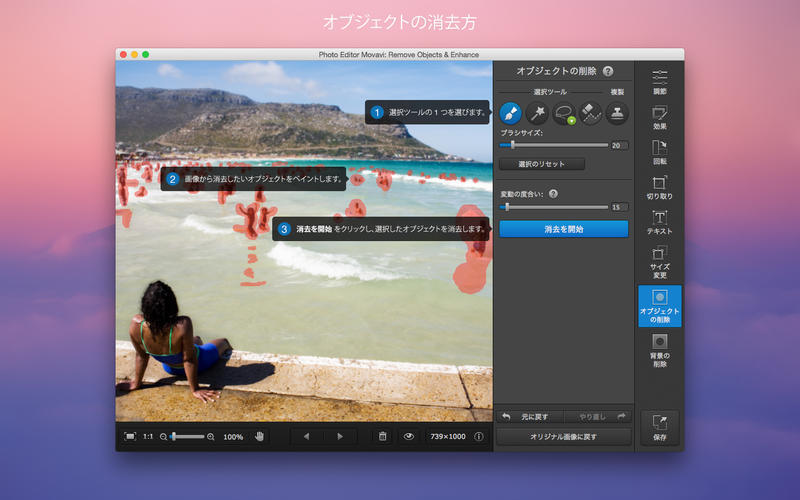Select the Brush selection tool

point(510,113)
